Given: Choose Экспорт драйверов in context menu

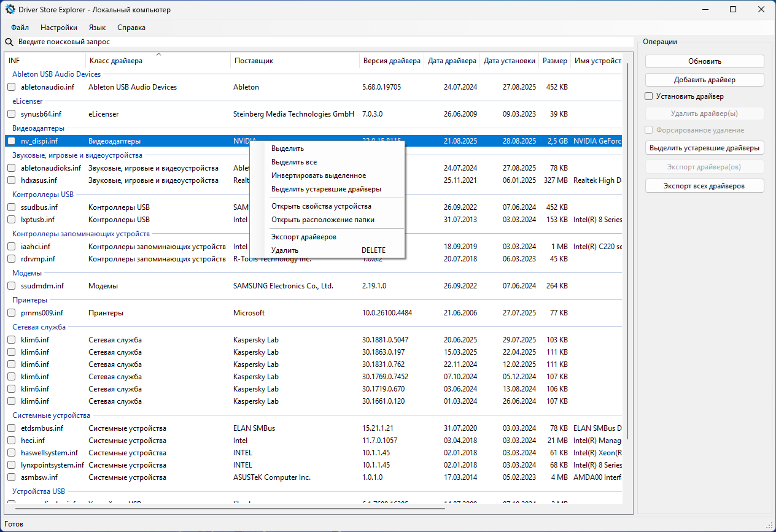Looking at the screenshot, I should pyautogui.click(x=303, y=237).
